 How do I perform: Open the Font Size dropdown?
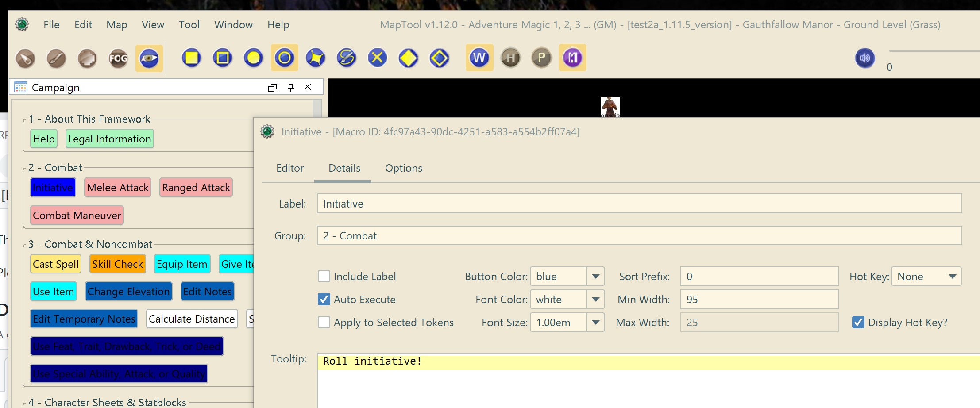pos(595,323)
